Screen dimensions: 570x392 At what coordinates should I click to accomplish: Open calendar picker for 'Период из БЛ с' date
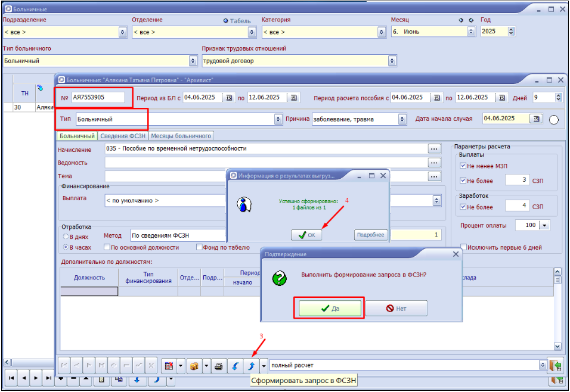(x=229, y=98)
